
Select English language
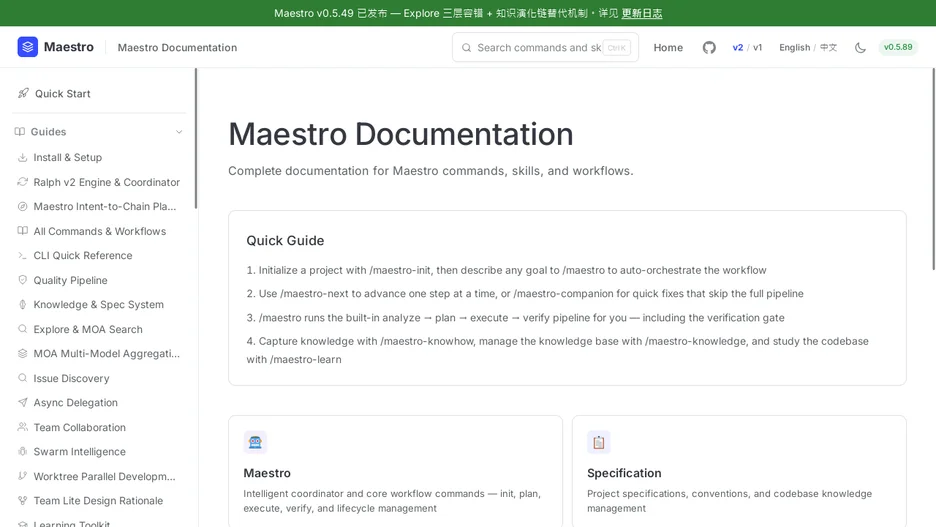pyautogui.click(x=795, y=48)
